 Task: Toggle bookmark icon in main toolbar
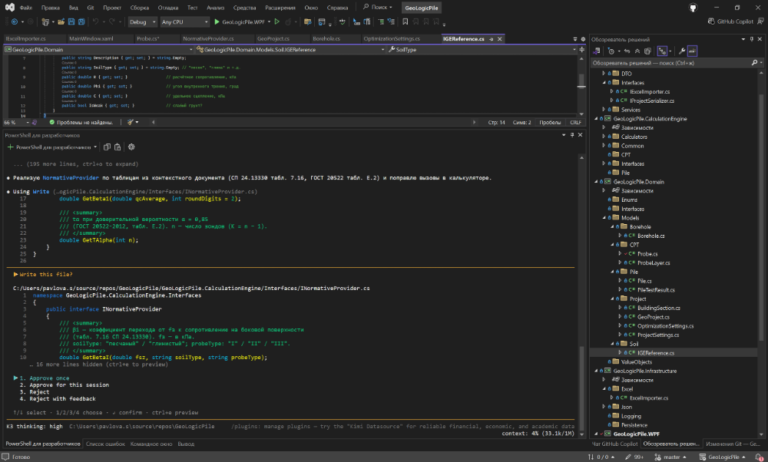(405, 22)
